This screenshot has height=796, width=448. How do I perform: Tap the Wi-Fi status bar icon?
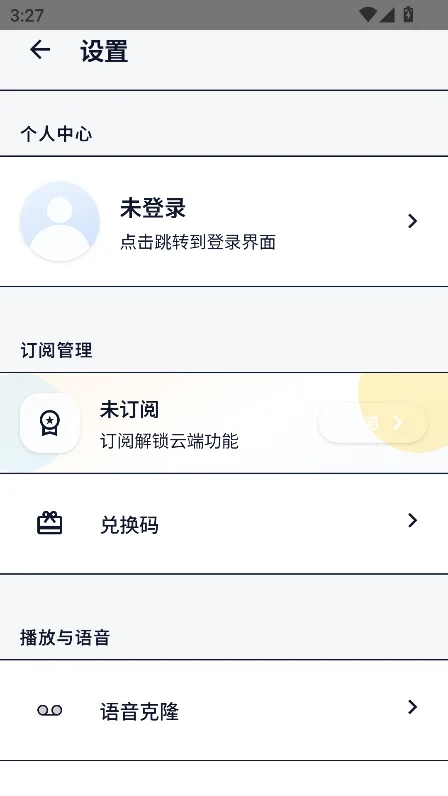(367, 15)
